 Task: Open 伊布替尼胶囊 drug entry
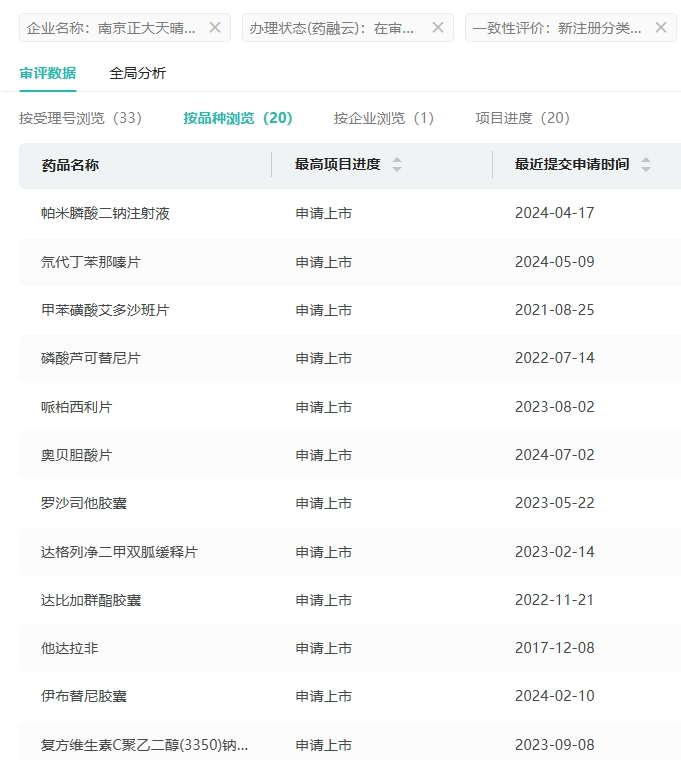(x=84, y=696)
